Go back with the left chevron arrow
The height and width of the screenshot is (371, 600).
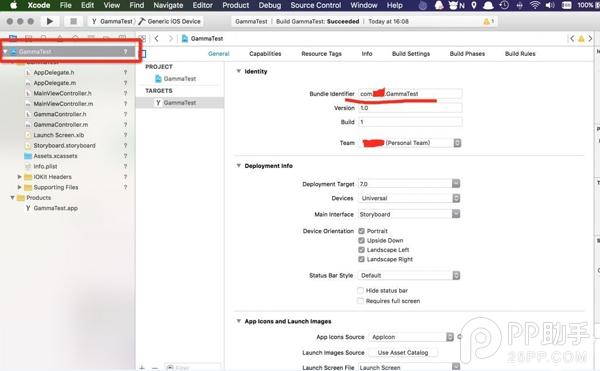(x=157, y=38)
